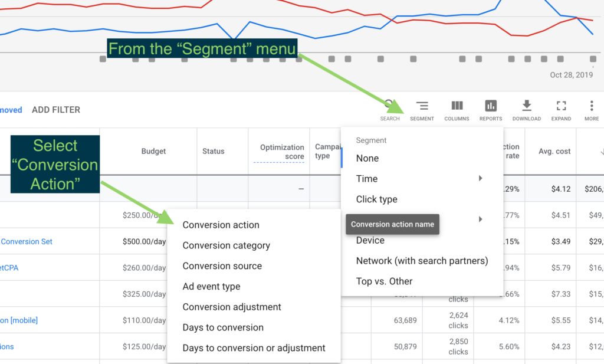Screen dimensions: 604x364
Task: Click ADD FILTER above the table
Action: pyautogui.click(x=55, y=110)
